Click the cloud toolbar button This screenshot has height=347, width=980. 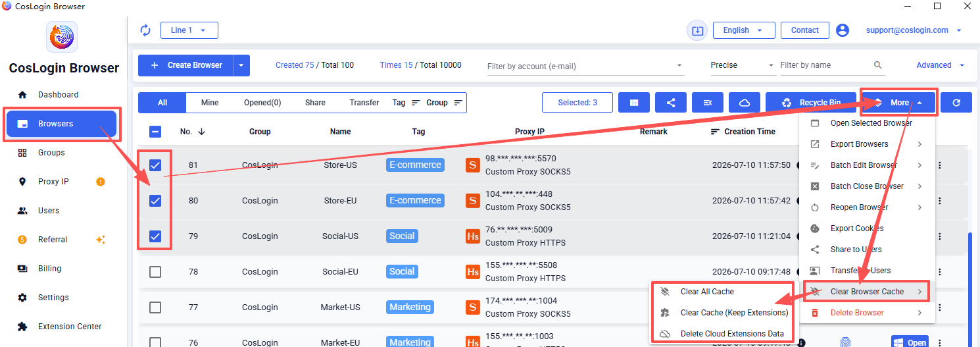click(x=745, y=103)
